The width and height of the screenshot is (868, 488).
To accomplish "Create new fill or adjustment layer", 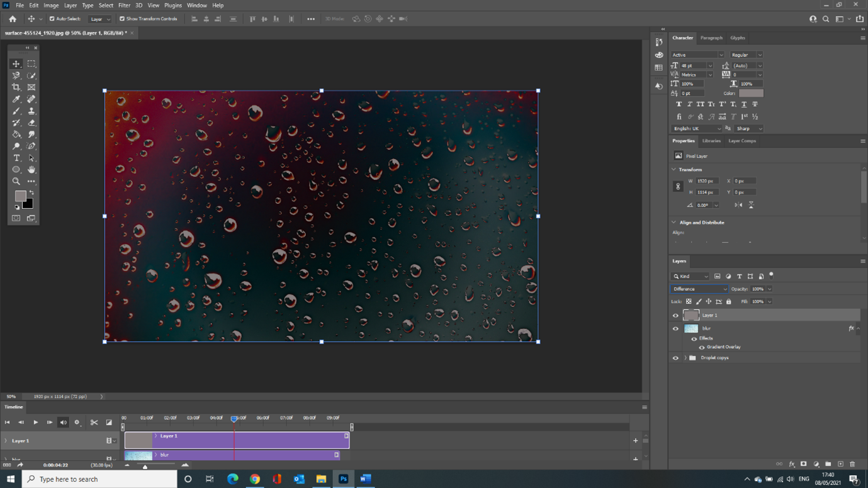I will (816, 464).
